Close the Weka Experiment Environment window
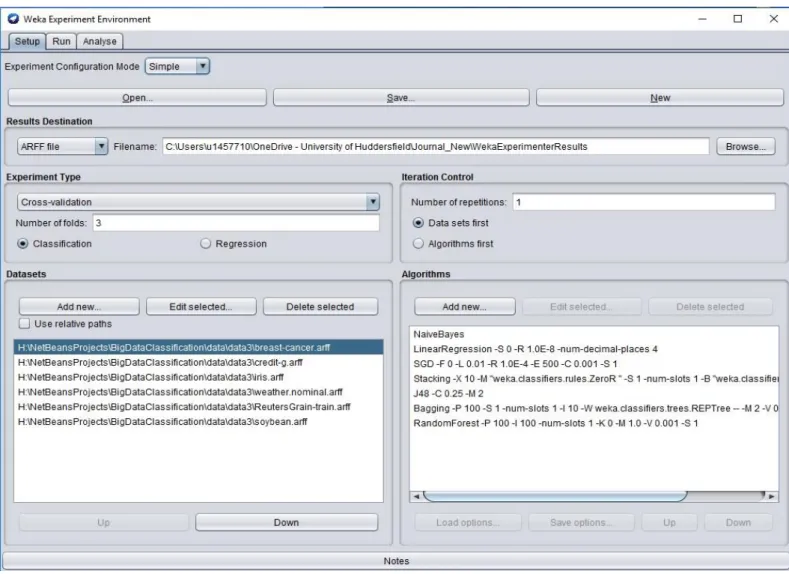The image size is (789, 574). click(774, 19)
